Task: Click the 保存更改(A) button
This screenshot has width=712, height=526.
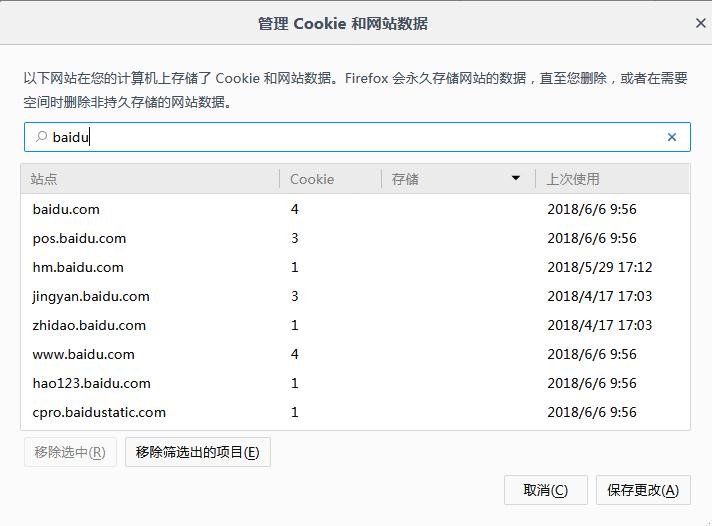Action: (x=643, y=490)
